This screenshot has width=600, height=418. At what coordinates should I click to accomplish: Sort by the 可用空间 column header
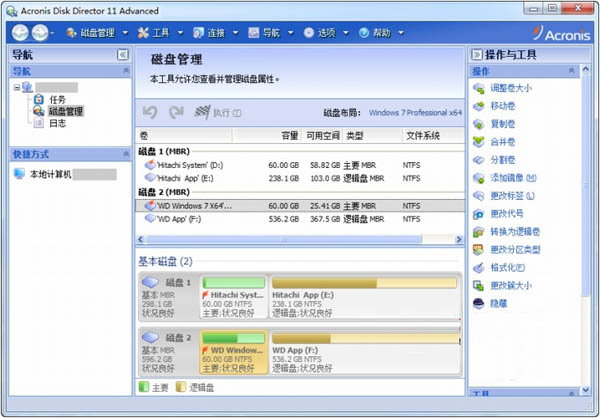[x=323, y=136]
